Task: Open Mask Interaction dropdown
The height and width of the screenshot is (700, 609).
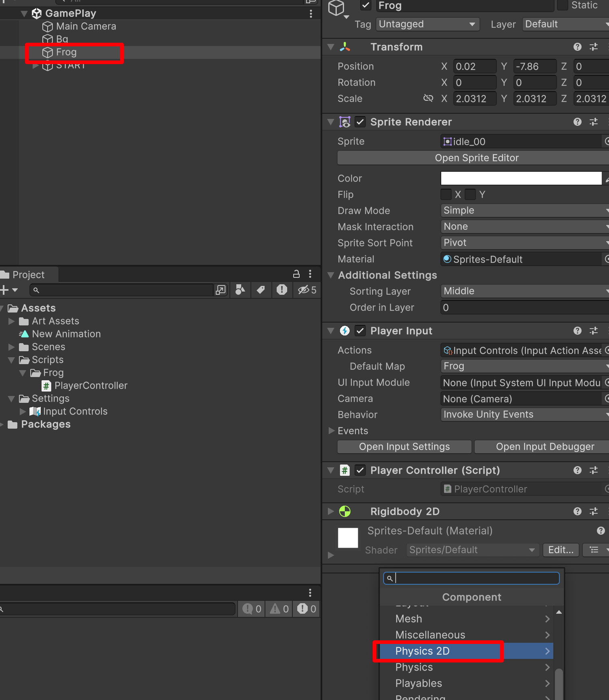Action: (525, 227)
